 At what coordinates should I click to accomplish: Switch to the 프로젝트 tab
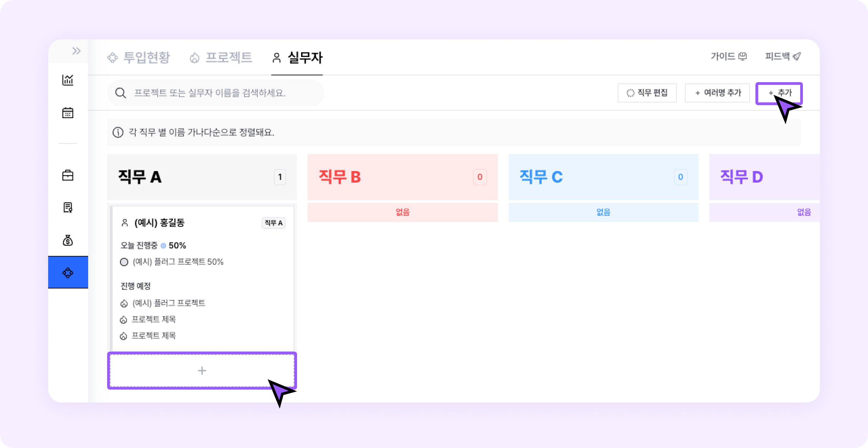tap(221, 57)
